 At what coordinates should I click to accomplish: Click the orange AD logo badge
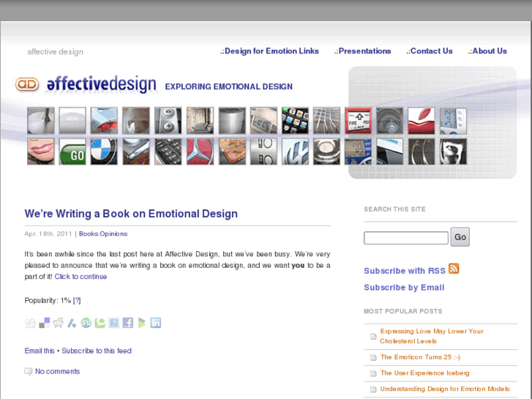(x=27, y=84)
